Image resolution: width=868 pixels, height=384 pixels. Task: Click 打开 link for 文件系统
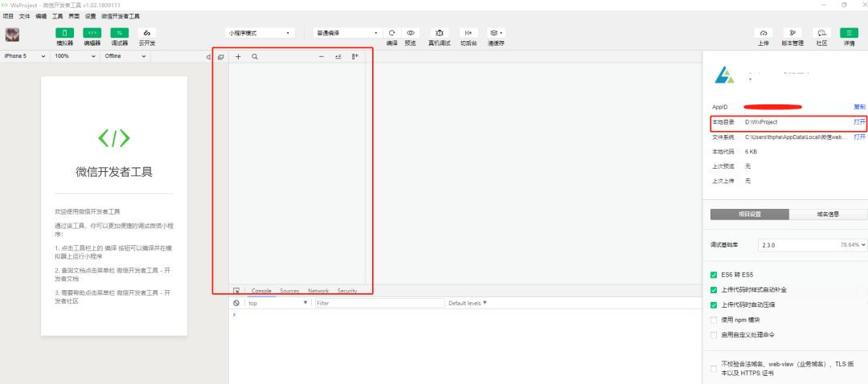click(x=859, y=137)
